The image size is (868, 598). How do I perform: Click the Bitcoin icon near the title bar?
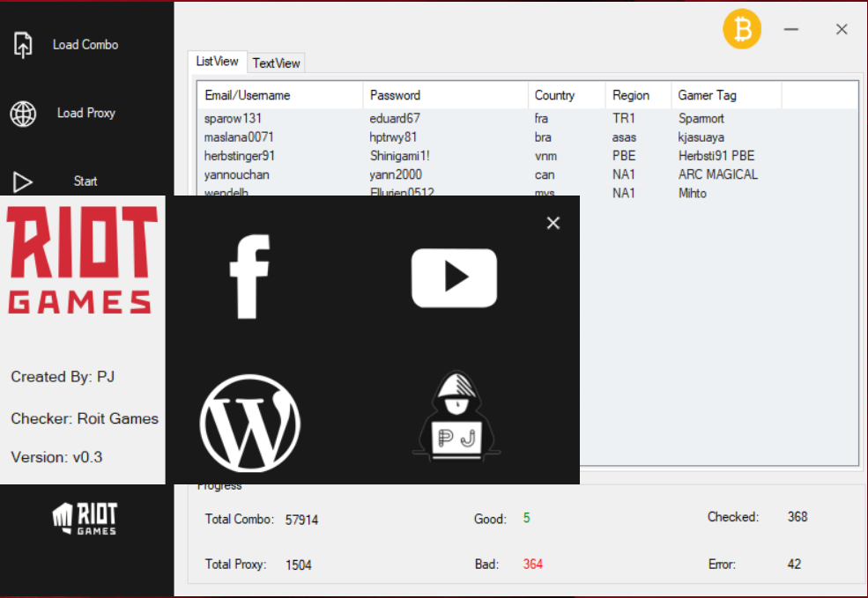click(741, 29)
